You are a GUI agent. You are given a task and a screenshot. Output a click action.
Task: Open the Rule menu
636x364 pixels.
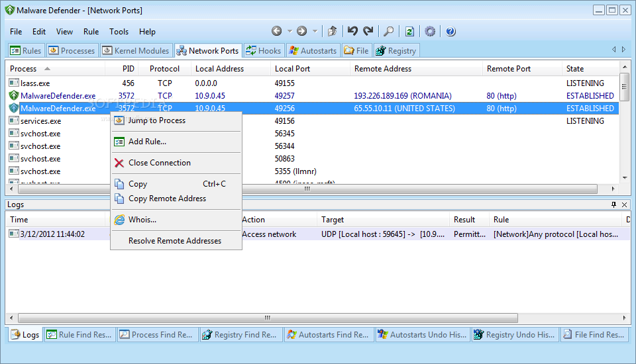(x=91, y=32)
